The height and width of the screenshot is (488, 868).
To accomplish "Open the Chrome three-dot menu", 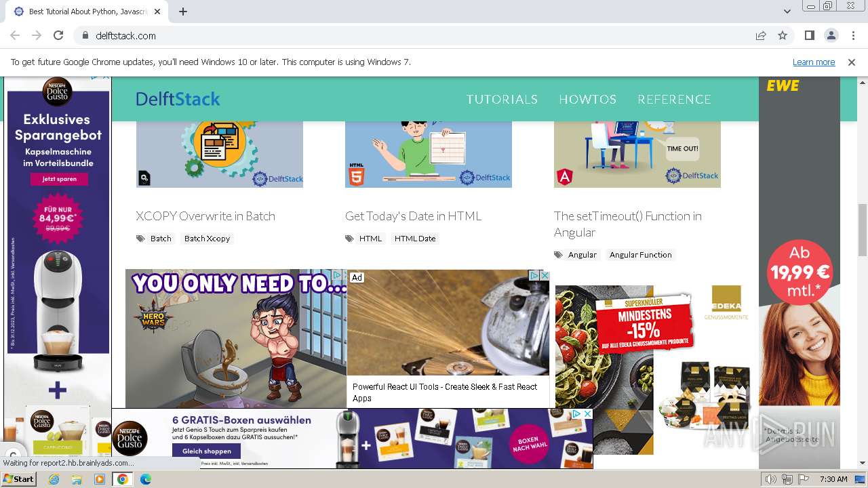I will [852, 35].
